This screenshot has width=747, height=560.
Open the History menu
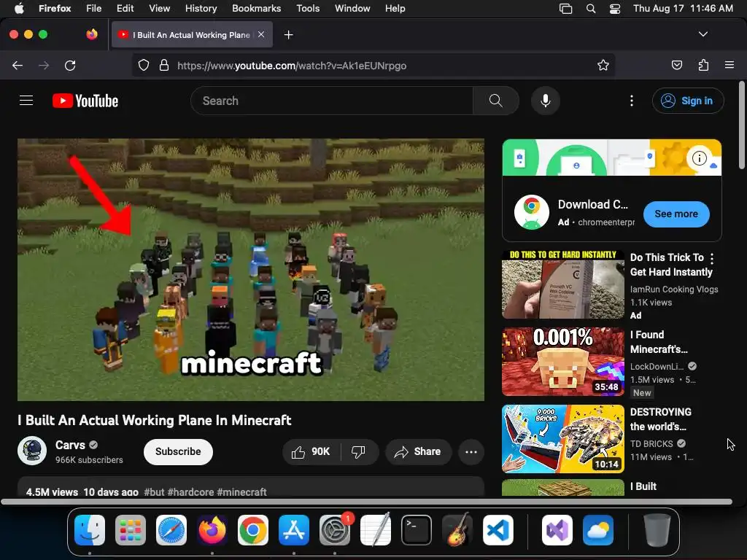tap(201, 9)
